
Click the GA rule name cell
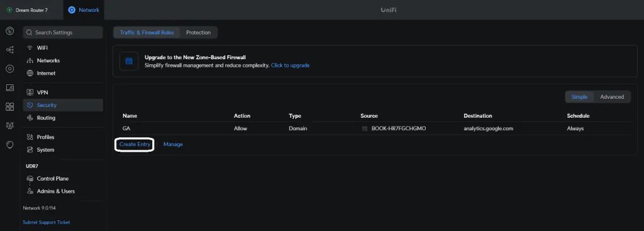pos(126,128)
